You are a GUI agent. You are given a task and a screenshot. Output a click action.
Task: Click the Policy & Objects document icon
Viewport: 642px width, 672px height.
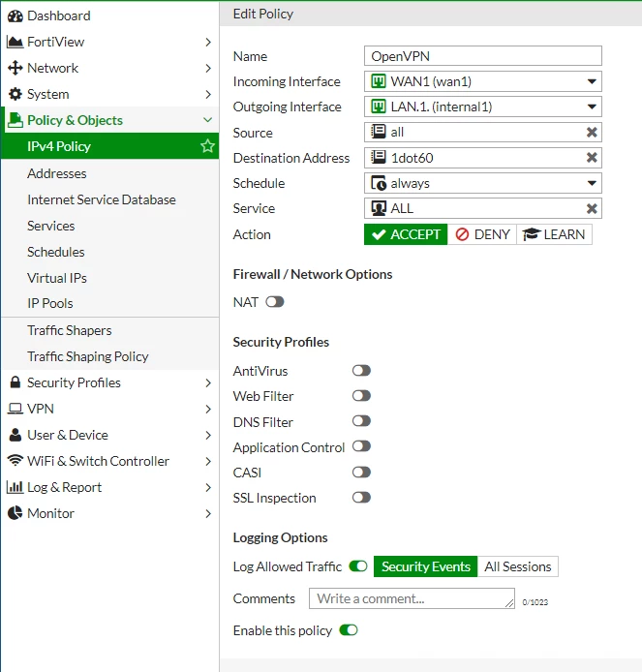(x=15, y=120)
